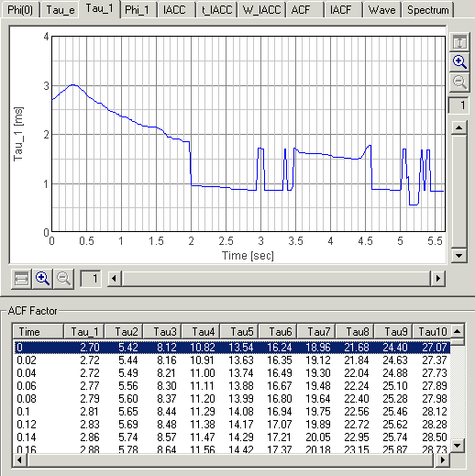The height and width of the screenshot is (476, 475).
Task: Switch to the Phi(0) tab
Action: pyautogui.click(x=20, y=10)
